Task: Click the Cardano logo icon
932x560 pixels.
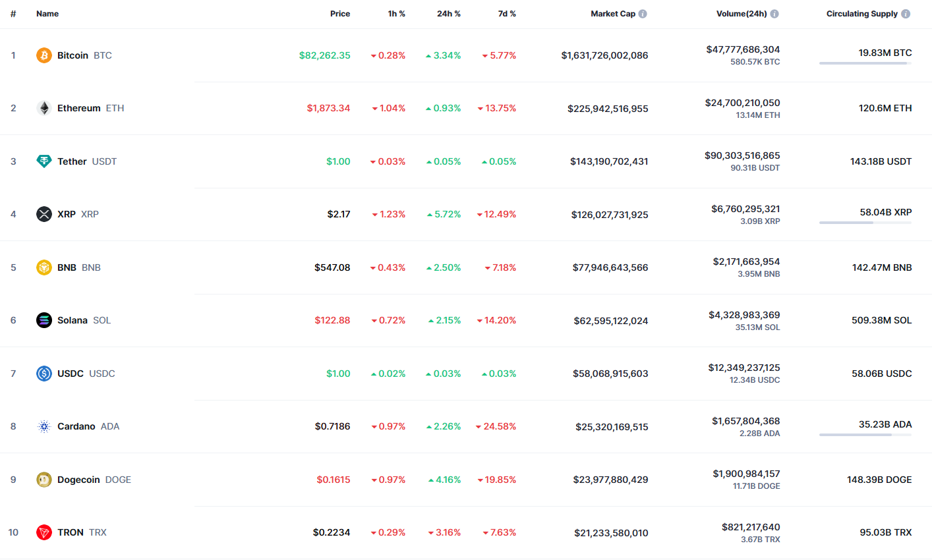Action: [44, 426]
